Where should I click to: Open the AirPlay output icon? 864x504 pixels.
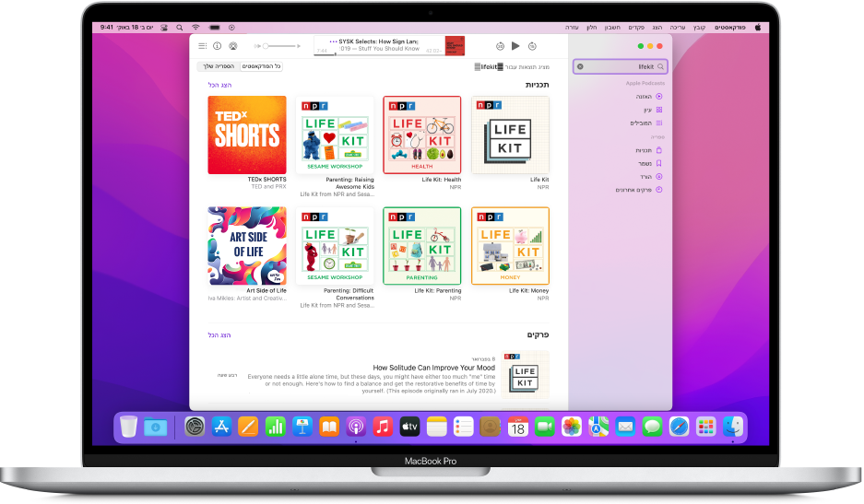(x=233, y=46)
